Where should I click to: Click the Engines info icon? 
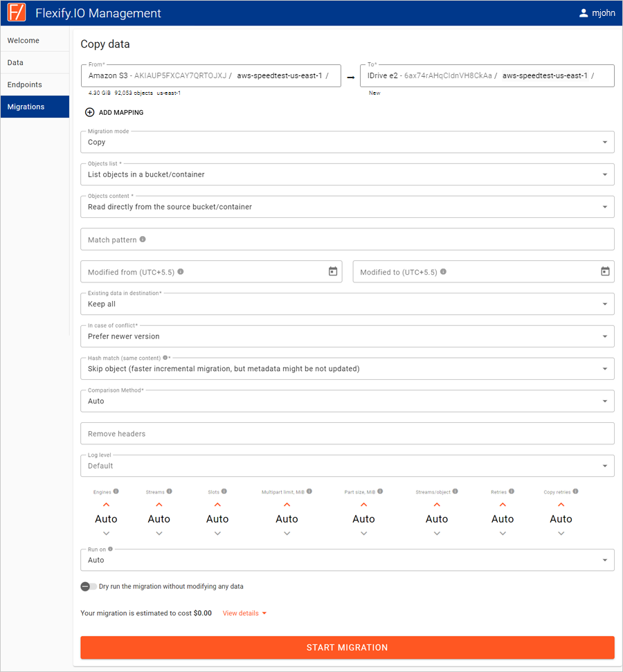click(116, 491)
